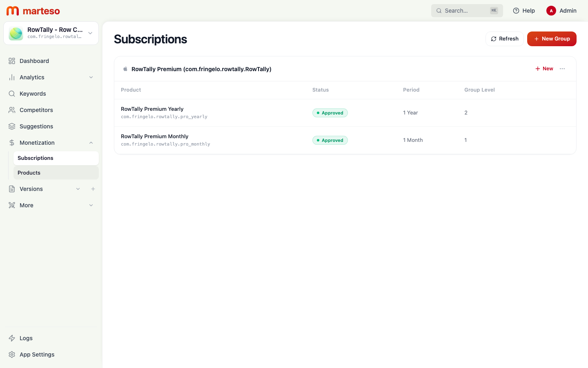Expand the Analytics section chevron
Screen dimensions: 588x368
91,77
